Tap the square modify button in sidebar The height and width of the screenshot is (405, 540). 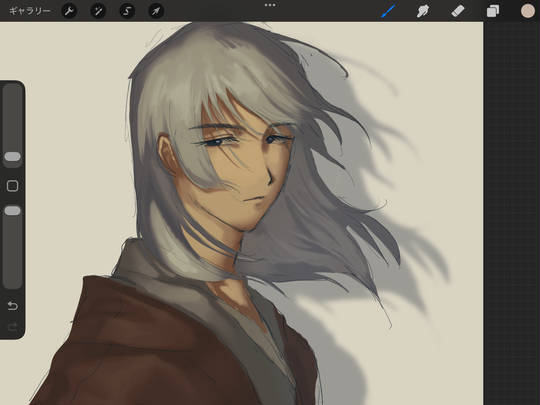[12, 186]
